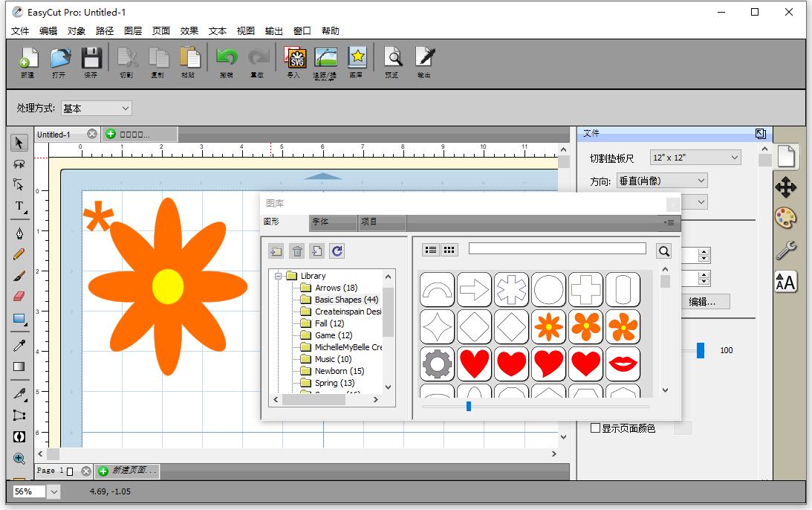Open the 路径 menu
This screenshot has width=812, height=510.
105,30
